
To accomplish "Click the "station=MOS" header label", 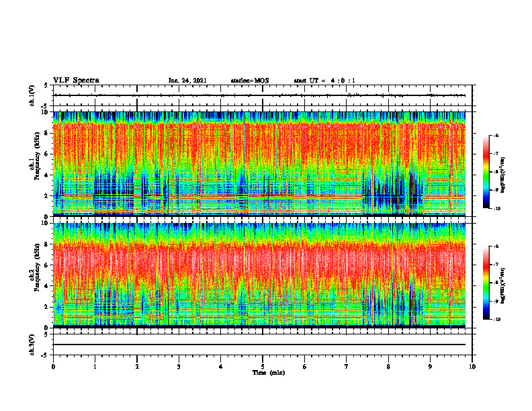I will 250,81.
